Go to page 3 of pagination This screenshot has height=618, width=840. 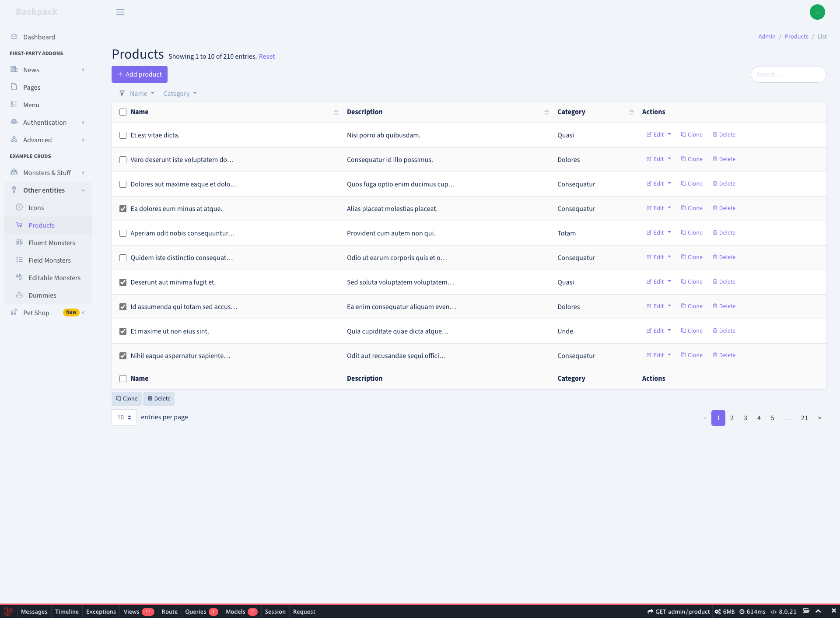pos(745,418)
